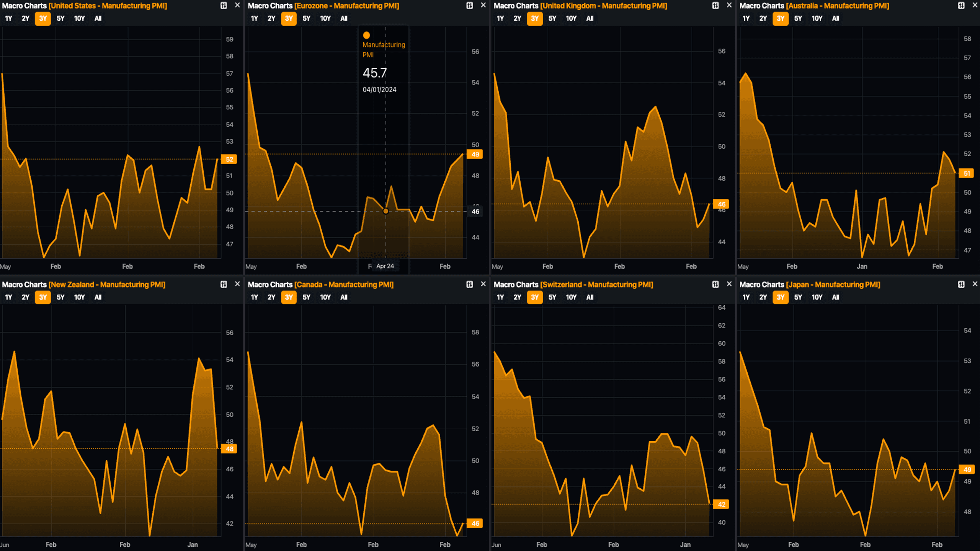Image resolution: width=980 pixels, height=551 pixels.
Task: Select All range on United Kingdom chart
Action: click(590, 18)
